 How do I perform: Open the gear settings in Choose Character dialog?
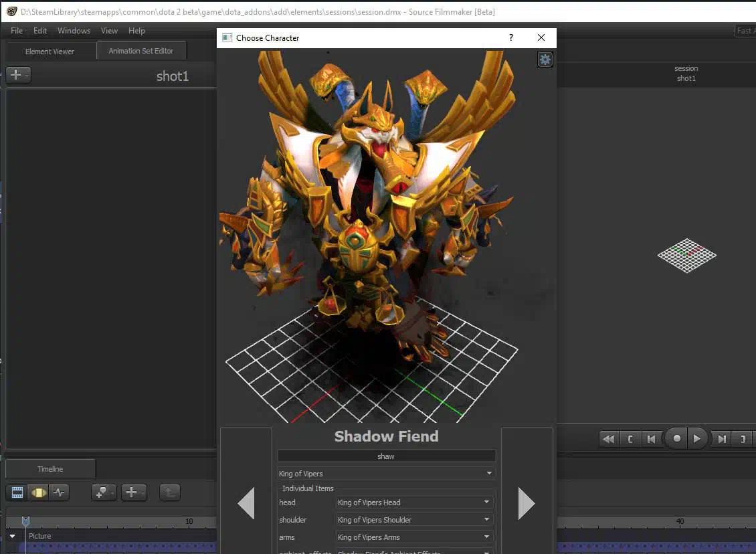545,60
